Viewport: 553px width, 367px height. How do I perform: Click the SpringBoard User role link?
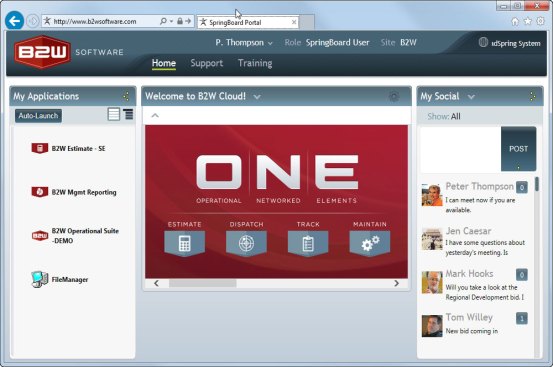(338, 43)
